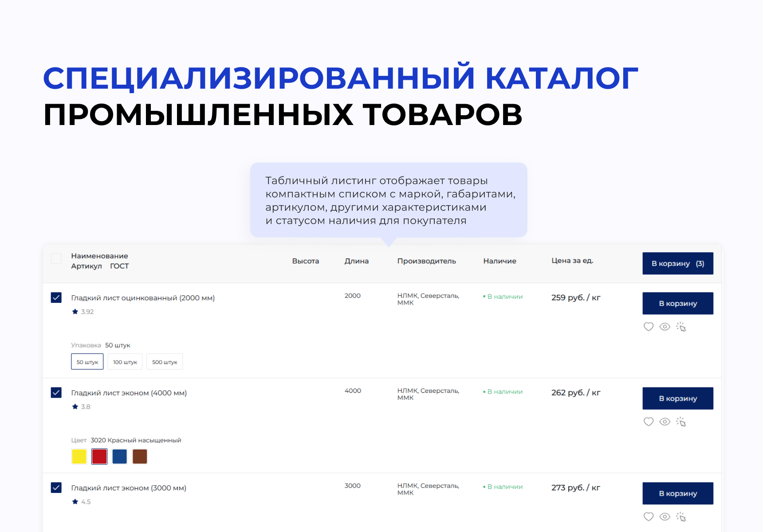Viewport: 763px width, 532px height.
Task: Select 100 штук packaging option
Action: 125,362
